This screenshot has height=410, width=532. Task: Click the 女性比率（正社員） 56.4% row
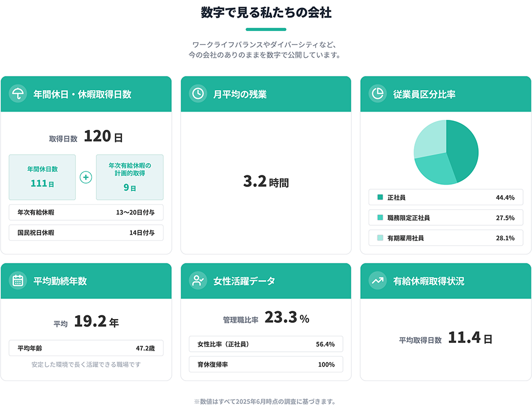(265, 344)
